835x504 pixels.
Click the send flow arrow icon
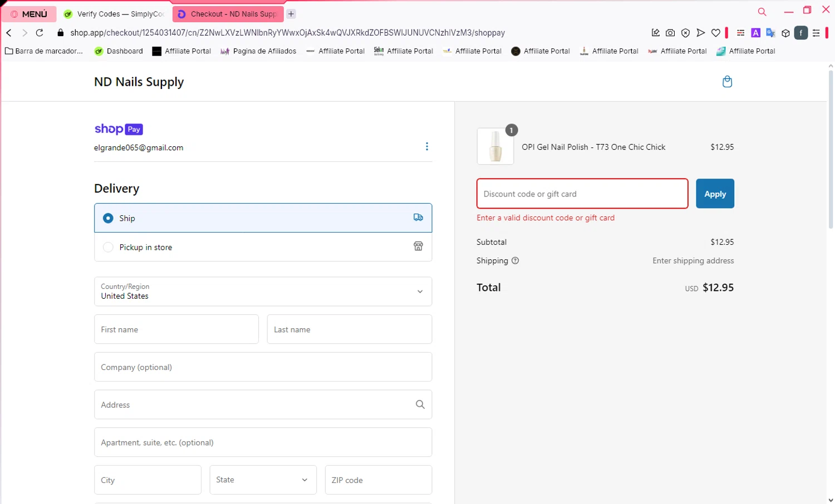click(x=701, y=33)
